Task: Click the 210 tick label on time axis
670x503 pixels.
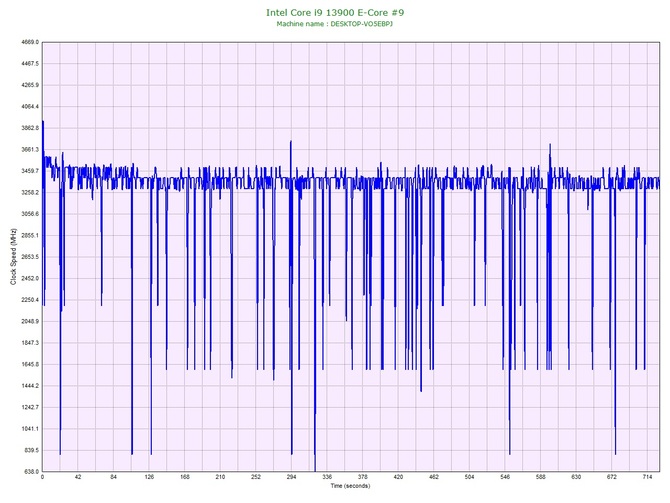Action: point(220,477)
